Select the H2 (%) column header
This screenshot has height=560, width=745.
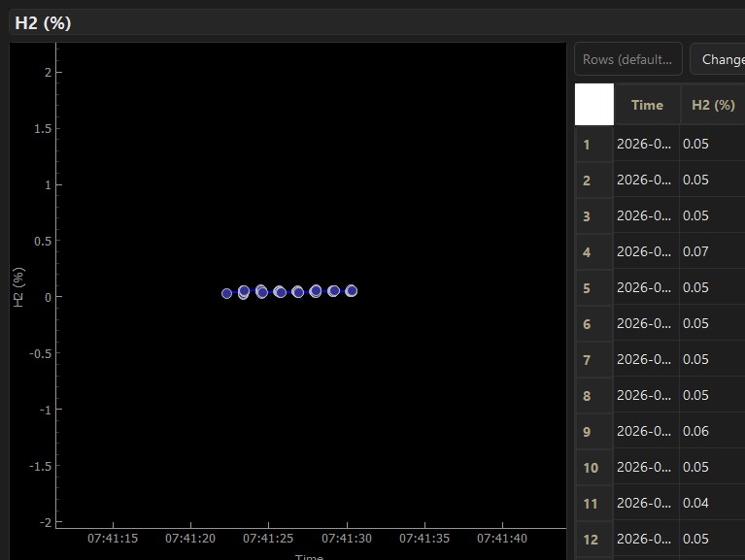pyautogui.click(x=713, y=105)
